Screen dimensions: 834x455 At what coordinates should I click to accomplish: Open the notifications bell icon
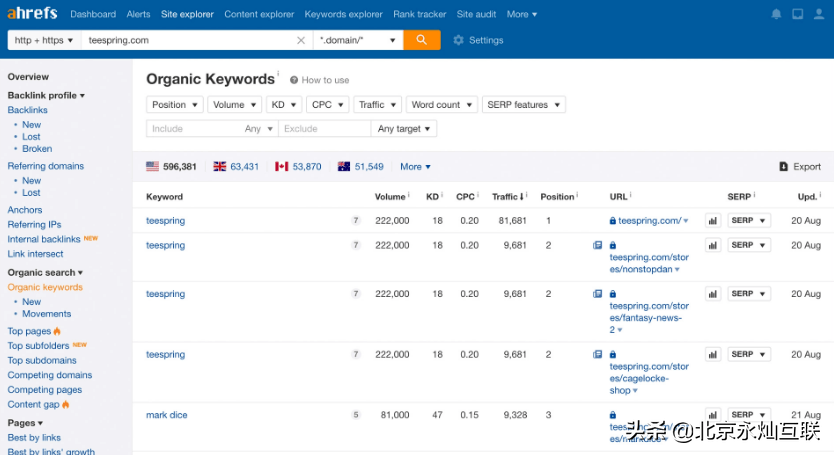(776, 14)
